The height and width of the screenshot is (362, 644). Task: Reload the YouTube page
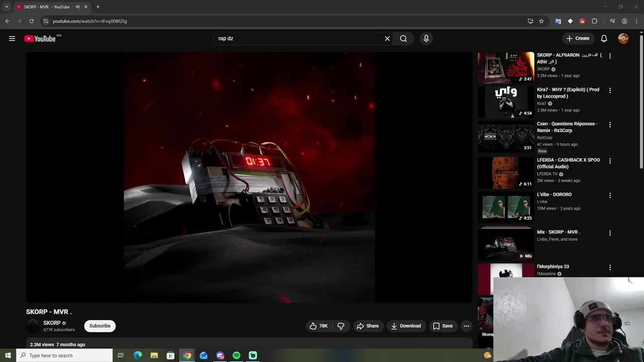pos(31,21)
